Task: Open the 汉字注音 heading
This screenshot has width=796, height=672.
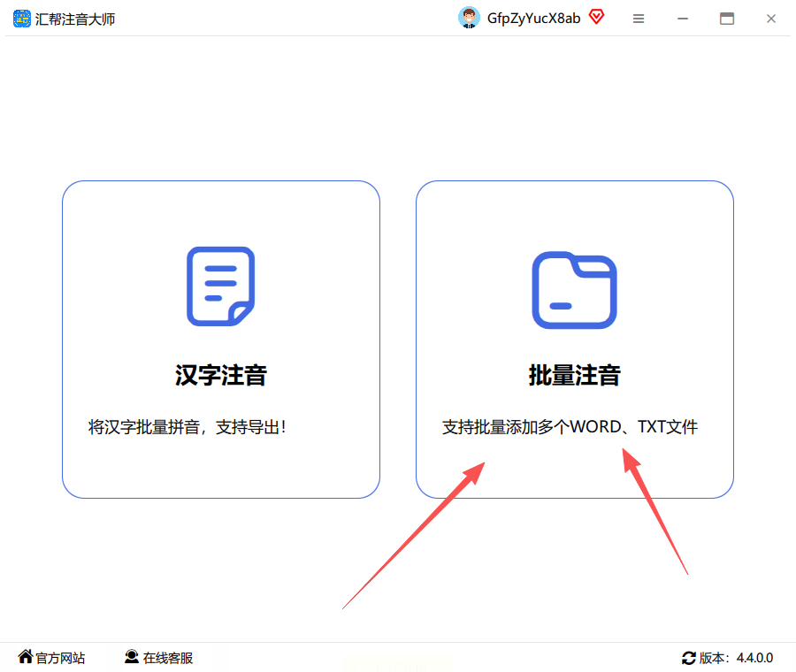Action: tap(221, 375)
